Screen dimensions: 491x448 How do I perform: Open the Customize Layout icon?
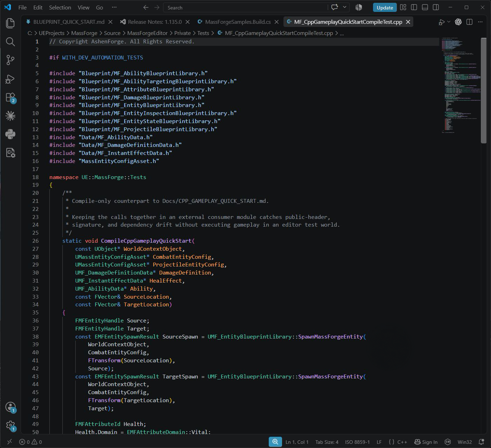(x=403, y=7)
